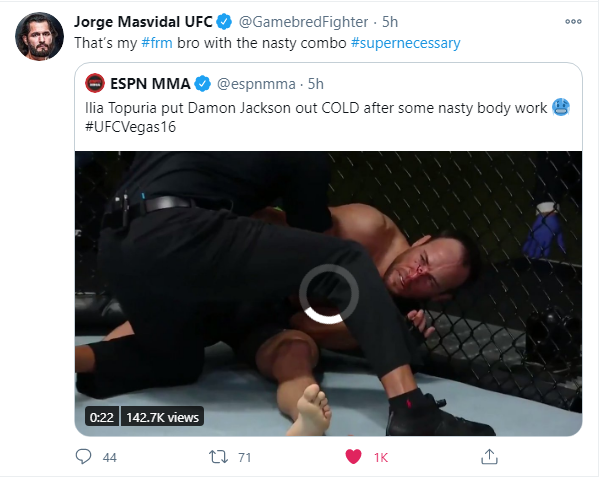Click the 0:22 video duration badge
Viewport: 609px width, 477px height.
(x=102, y=417)
